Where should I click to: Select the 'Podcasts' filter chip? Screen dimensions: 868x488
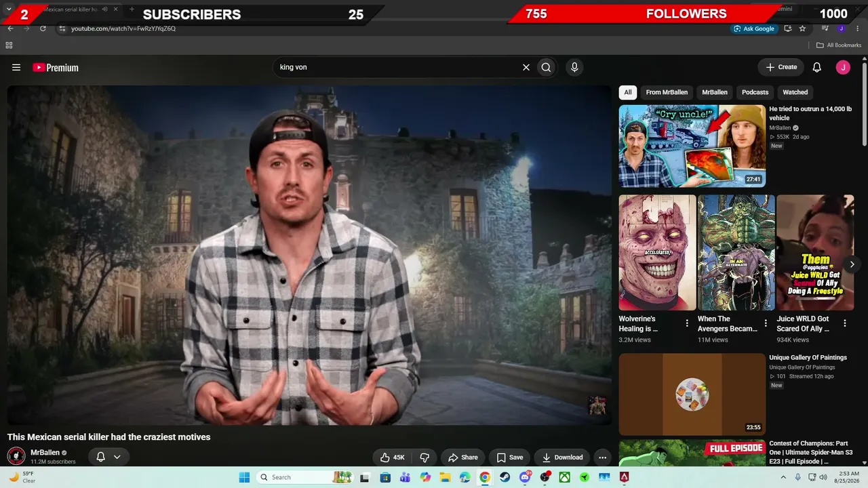pos(755,92)
